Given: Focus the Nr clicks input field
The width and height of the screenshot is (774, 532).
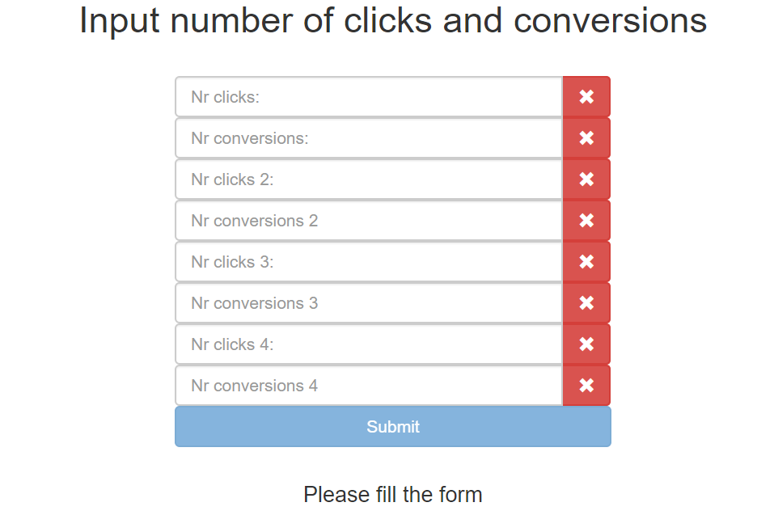Looking at the screenshot, I should pyautogui.click(x=369, y=97).
